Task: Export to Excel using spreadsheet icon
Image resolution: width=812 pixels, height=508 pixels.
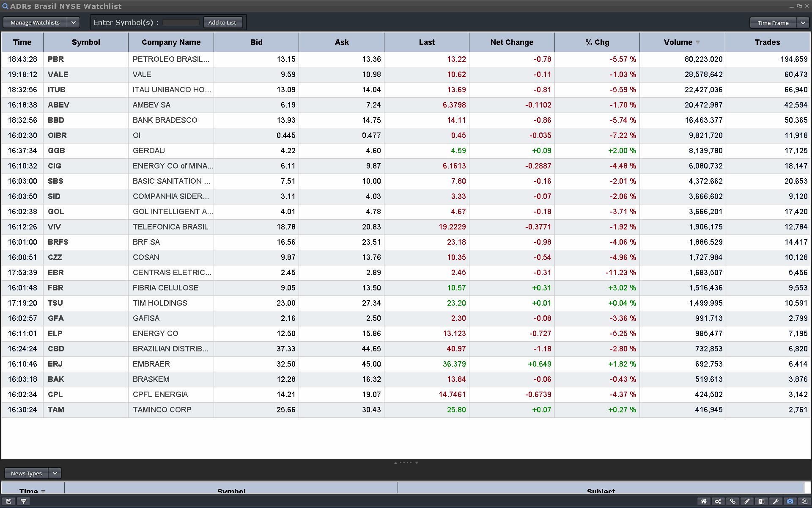Action: [x=761, y=501]
